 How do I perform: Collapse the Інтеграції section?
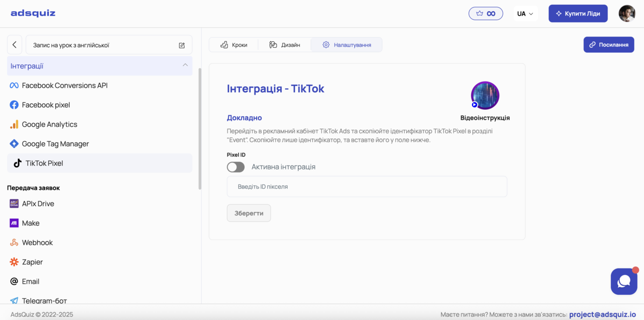pos(99,66)
